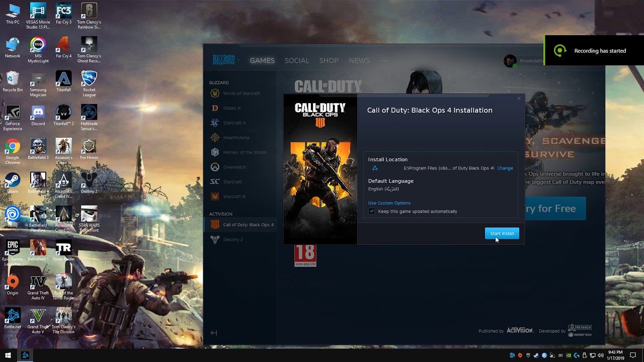The image size is (644, 362).
Task: Close the Black Ops 4 installation dialog
Action: (519, 99)
